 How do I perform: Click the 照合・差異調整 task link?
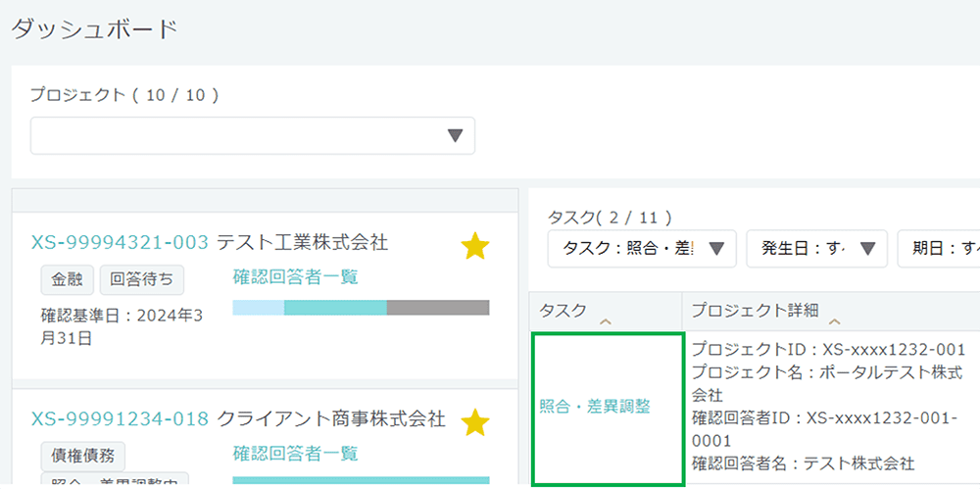(x=594, y=407)
